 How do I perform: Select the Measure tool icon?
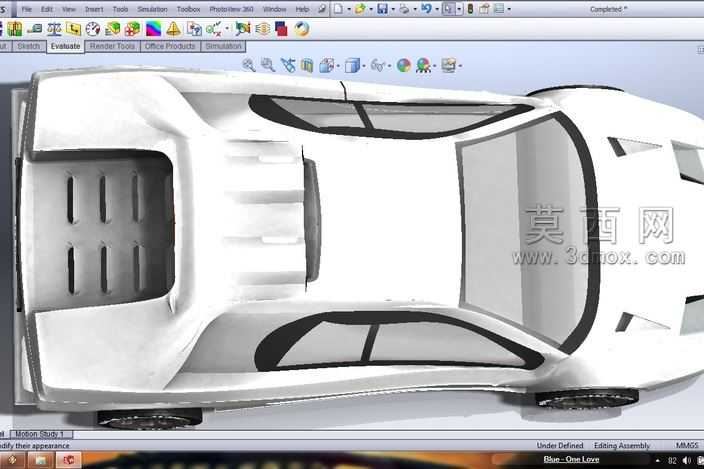(x=34, y=29)
